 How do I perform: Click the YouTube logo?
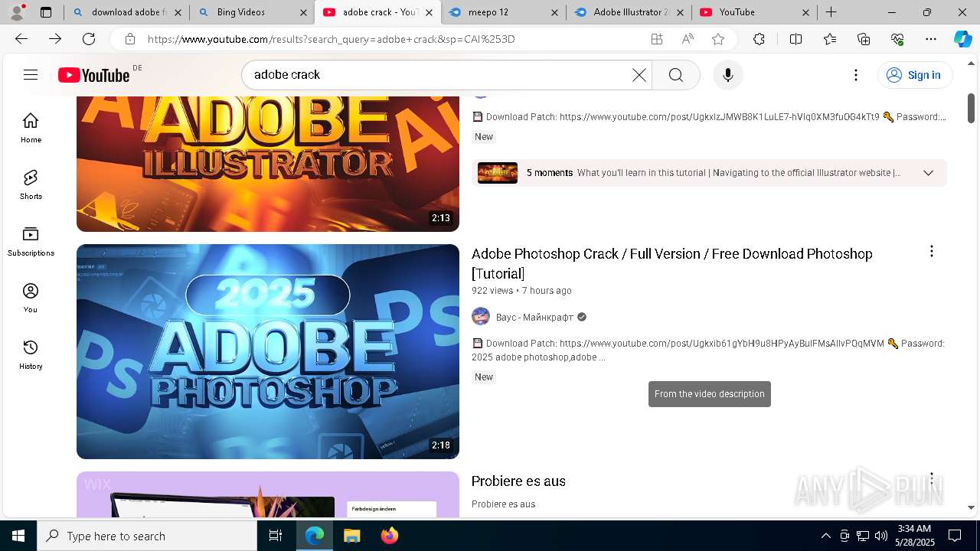(x=94, y=75)
